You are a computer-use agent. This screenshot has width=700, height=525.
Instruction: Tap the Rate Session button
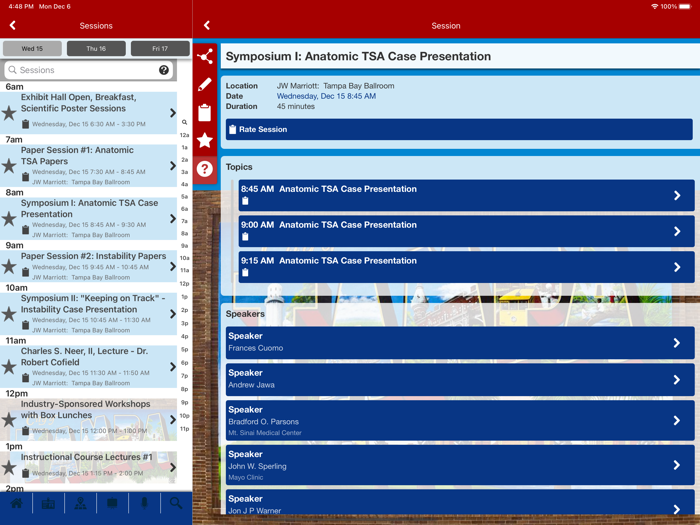[x=459, y=129]
